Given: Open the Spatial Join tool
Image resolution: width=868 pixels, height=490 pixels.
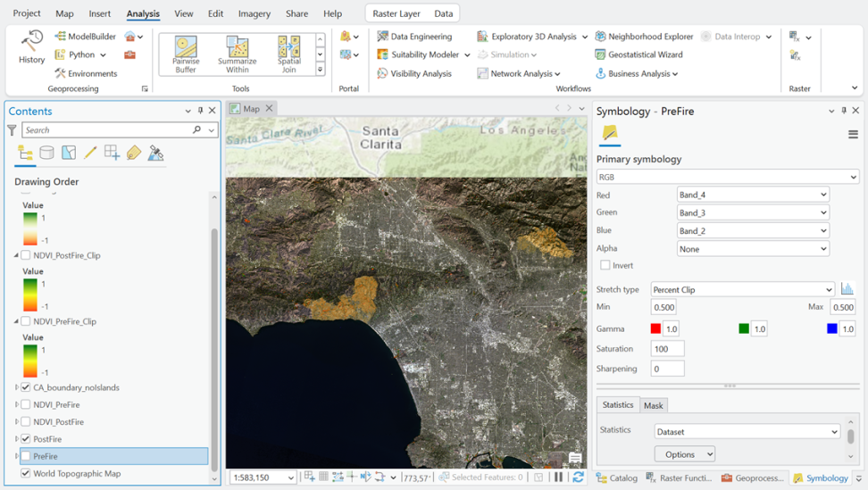Looking at the screenshot, I should tap(289, 54).
